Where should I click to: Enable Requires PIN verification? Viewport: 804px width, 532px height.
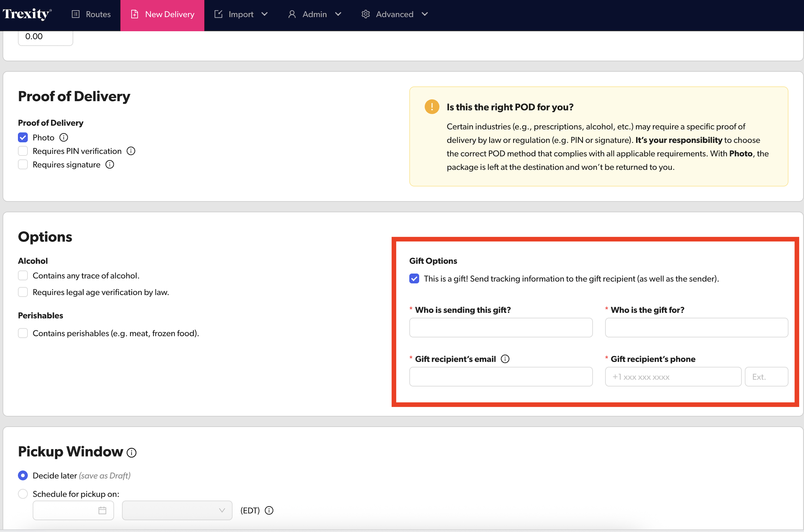(x=23, y=151)
